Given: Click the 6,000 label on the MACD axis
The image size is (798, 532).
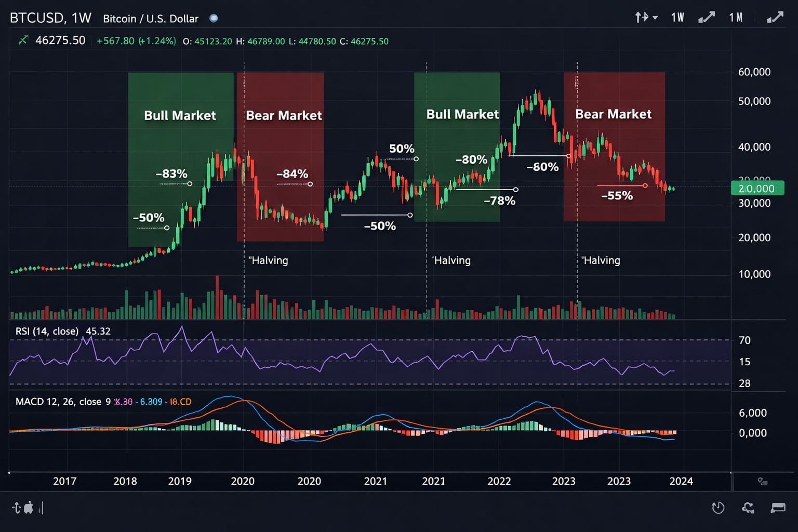Looking at the screenshot, I should 753,413.
